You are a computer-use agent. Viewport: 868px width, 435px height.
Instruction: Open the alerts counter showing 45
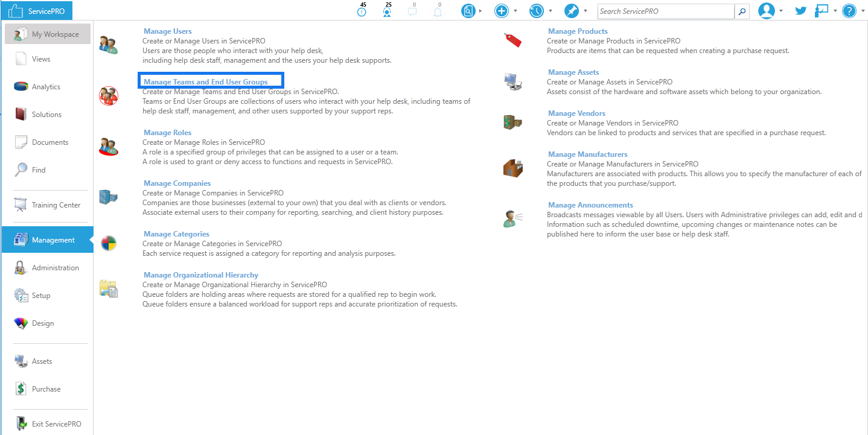click(362, 10)
